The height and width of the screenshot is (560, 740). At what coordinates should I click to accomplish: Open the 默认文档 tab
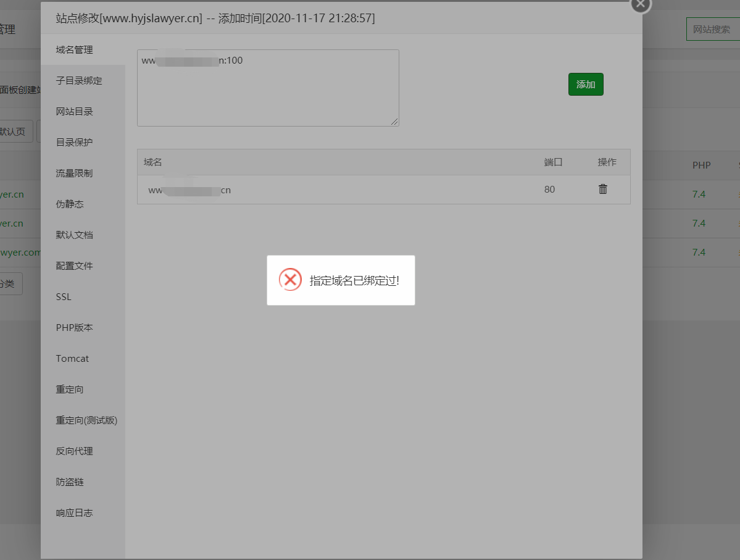pyautogui.click(x=83, y=235)
